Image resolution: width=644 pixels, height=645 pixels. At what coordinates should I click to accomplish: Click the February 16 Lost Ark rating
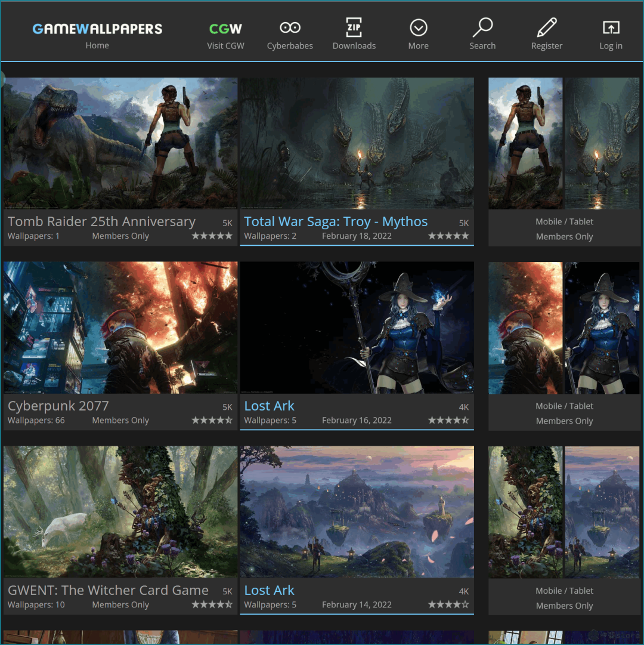[x=448, y=420]
